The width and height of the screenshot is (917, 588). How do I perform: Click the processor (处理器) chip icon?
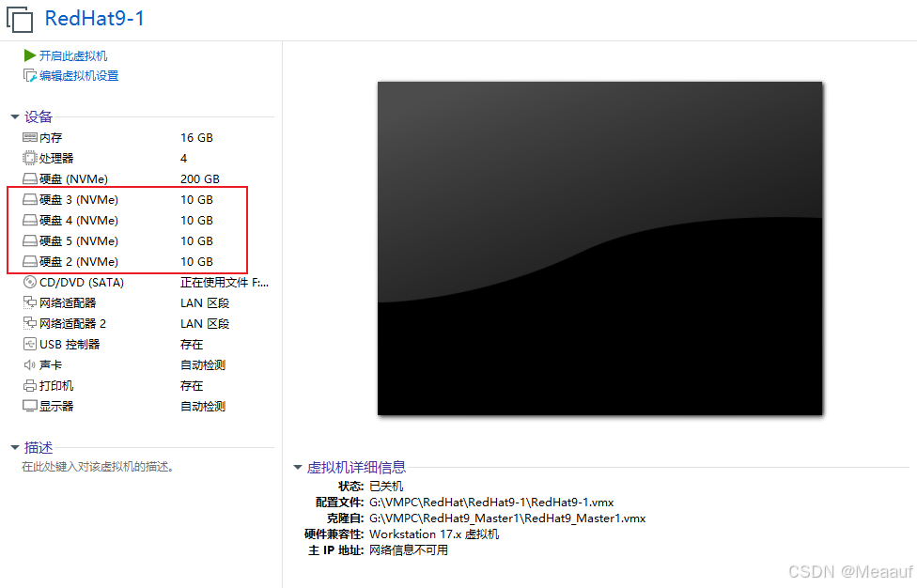coord(30,158)
